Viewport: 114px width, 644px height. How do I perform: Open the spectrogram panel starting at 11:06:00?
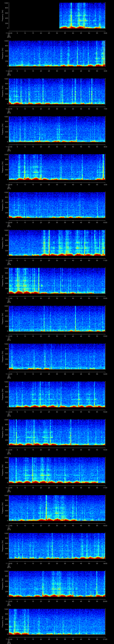pos(57,91)
